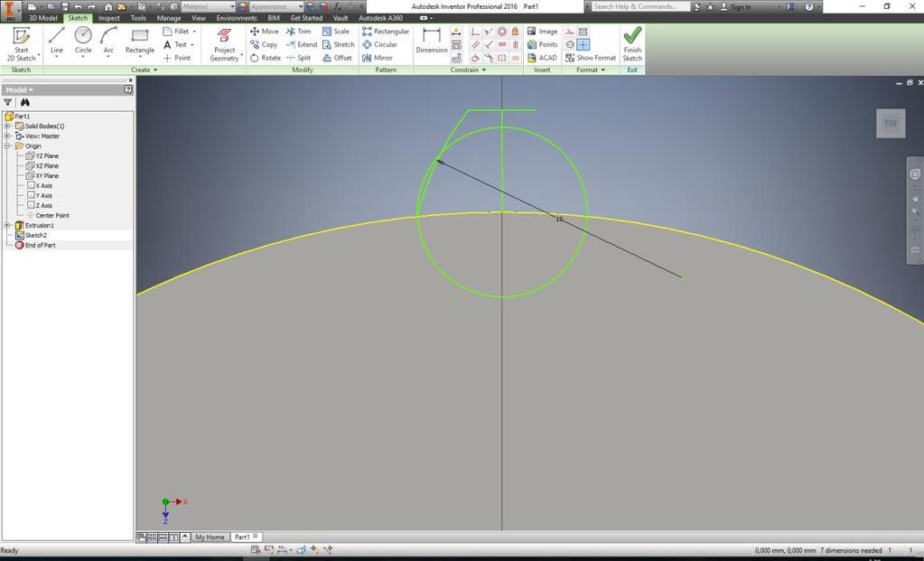Open the Tools ribbon tab

click(138, 18)
